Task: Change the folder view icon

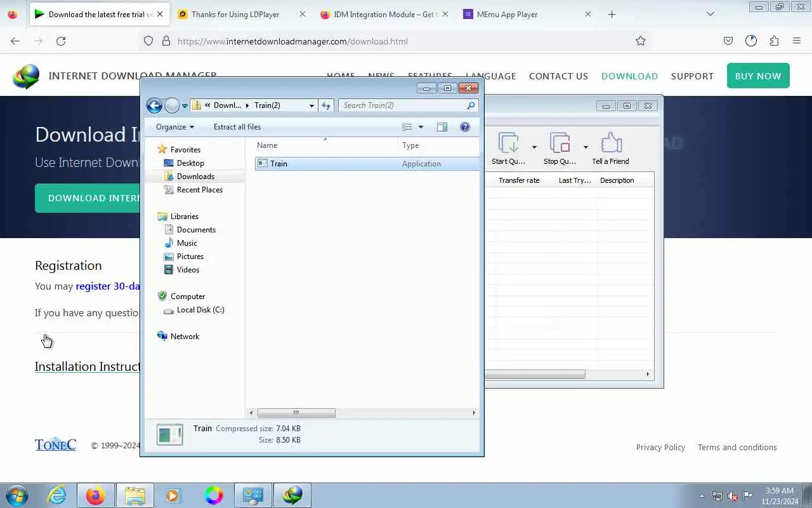Action: (x=407, y=127)
